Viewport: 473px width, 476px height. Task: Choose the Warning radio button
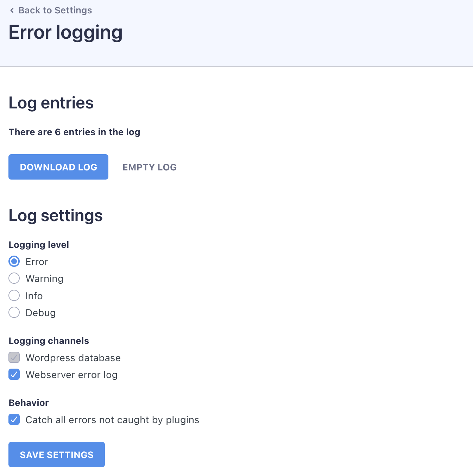coord(14,278)
